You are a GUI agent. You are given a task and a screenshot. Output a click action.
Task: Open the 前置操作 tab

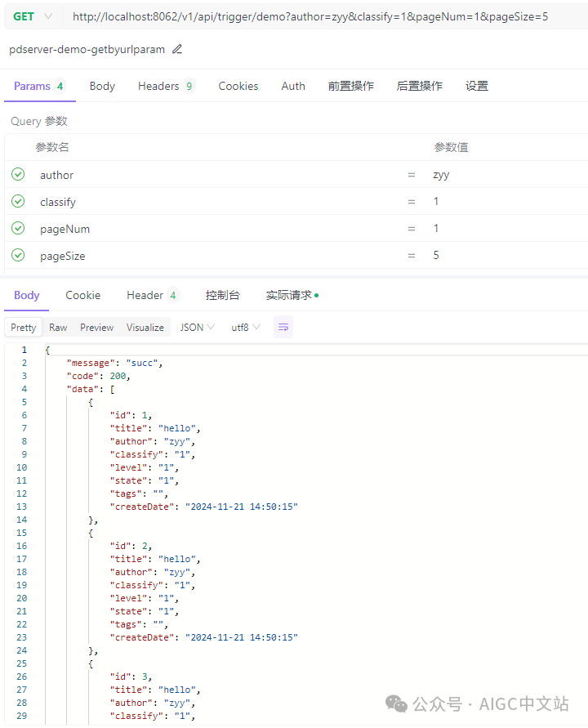351,86
